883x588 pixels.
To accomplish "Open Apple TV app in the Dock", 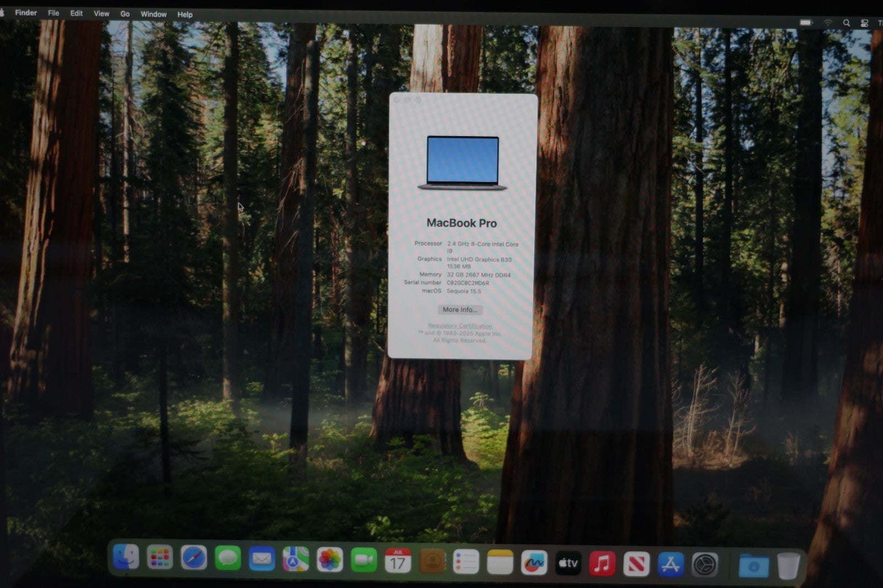I will [568, 563].
